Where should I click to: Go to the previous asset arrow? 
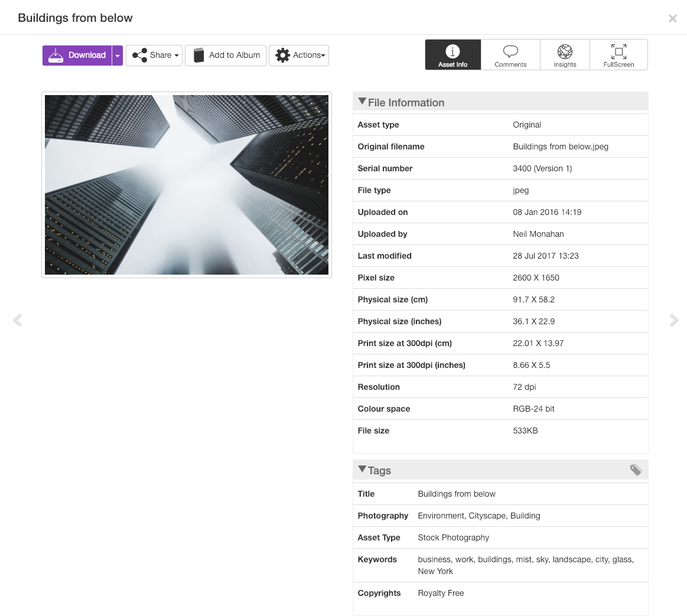pyautogui.click(x=18, y=320)
